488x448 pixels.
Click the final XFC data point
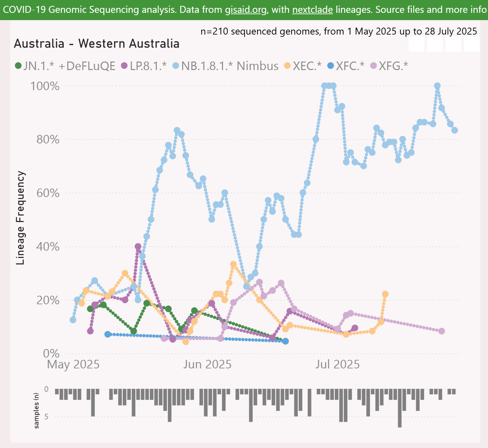point(285,341)
